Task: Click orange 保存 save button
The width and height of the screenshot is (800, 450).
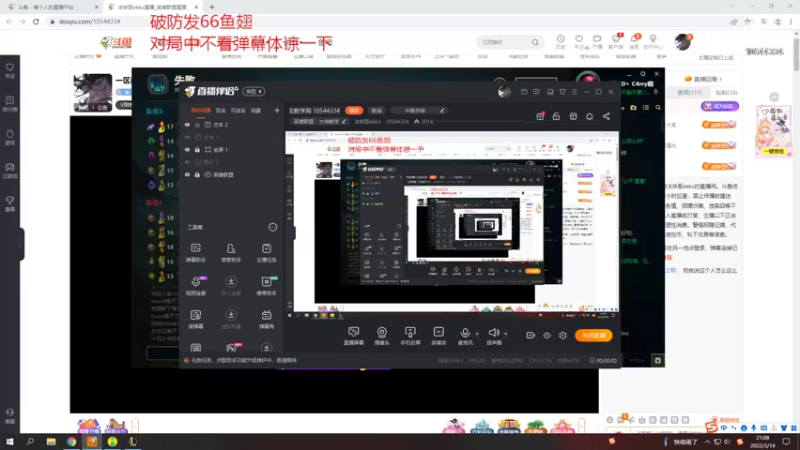Action: click(354, 111)
